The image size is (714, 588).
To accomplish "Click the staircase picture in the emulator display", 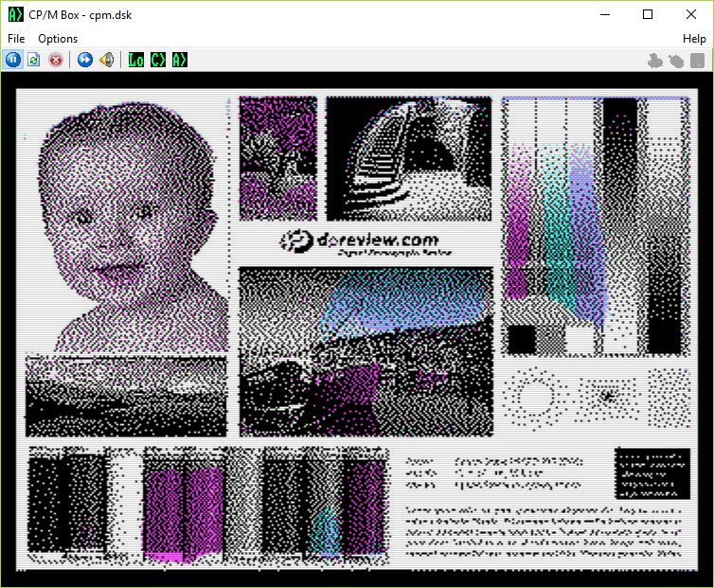I will pyautogui.click(x=409, y=158).
